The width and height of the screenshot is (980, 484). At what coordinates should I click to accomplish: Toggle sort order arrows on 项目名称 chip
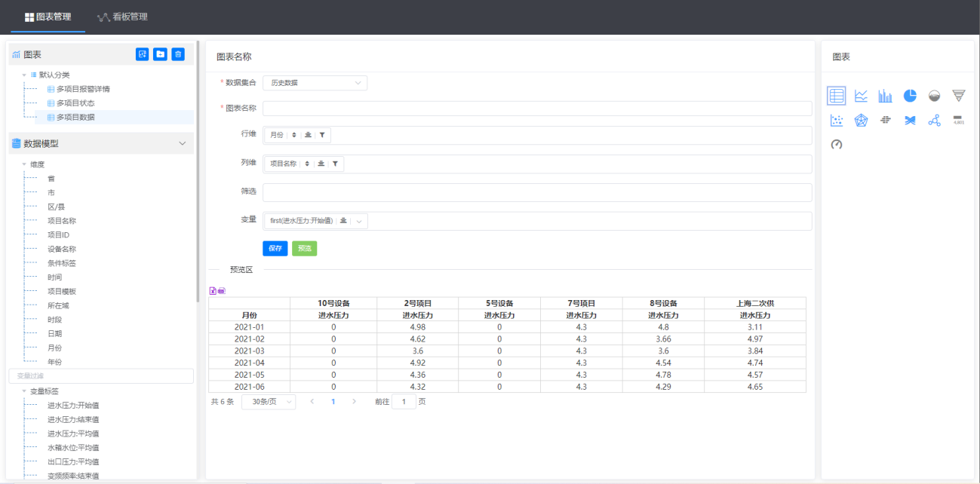tap(307, 164)
